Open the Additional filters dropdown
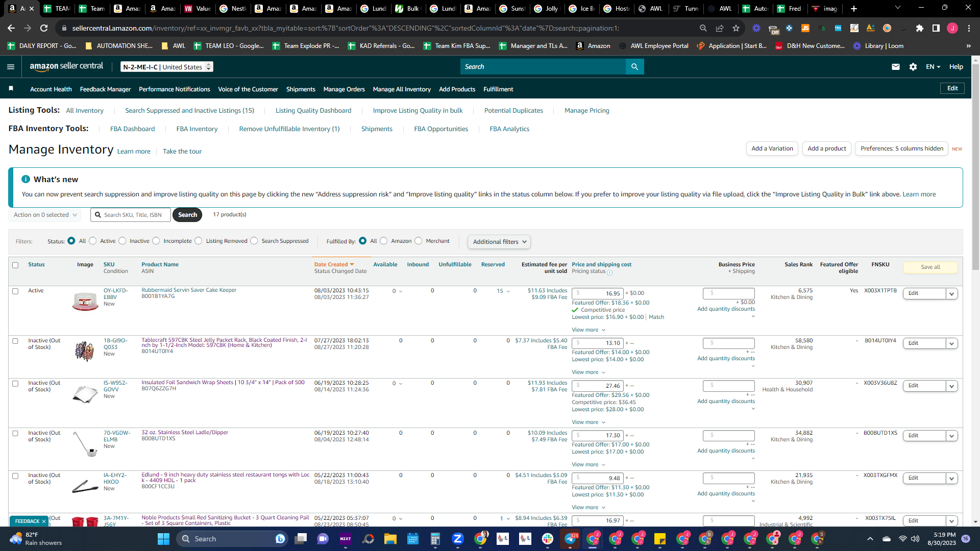The image size is (980, 551). [x=499, y=242]
